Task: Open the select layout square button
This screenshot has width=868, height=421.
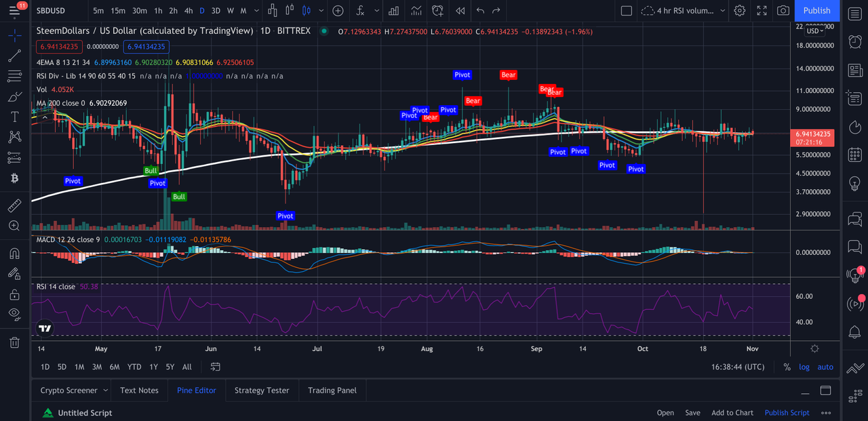Action: [x=626, y=11]
